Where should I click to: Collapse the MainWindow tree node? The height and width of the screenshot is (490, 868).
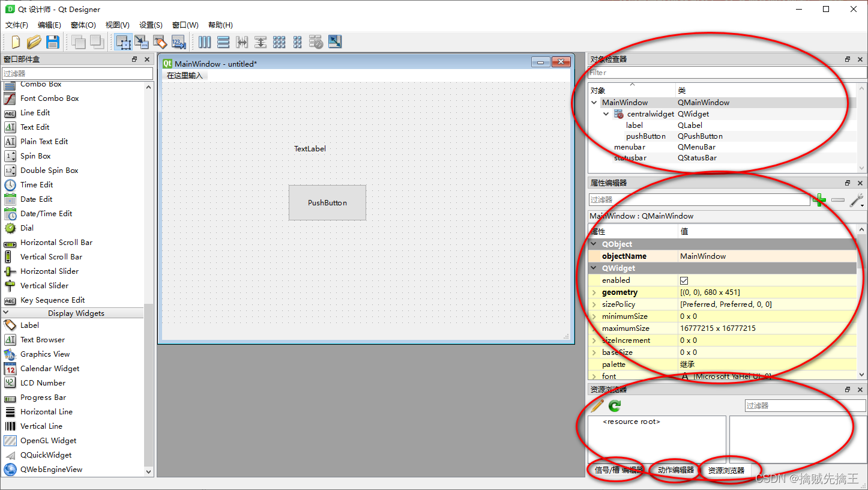click(x=594, y=103)
